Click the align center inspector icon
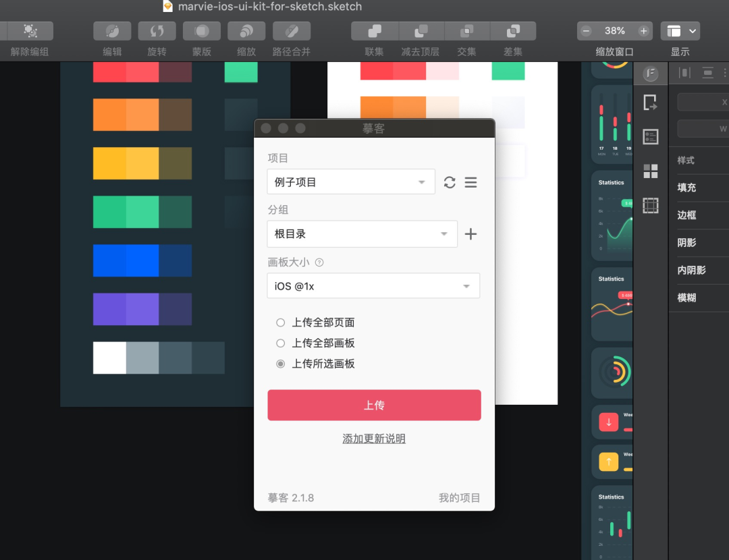Viewport: 729px width, 560px height. (707, 73)
